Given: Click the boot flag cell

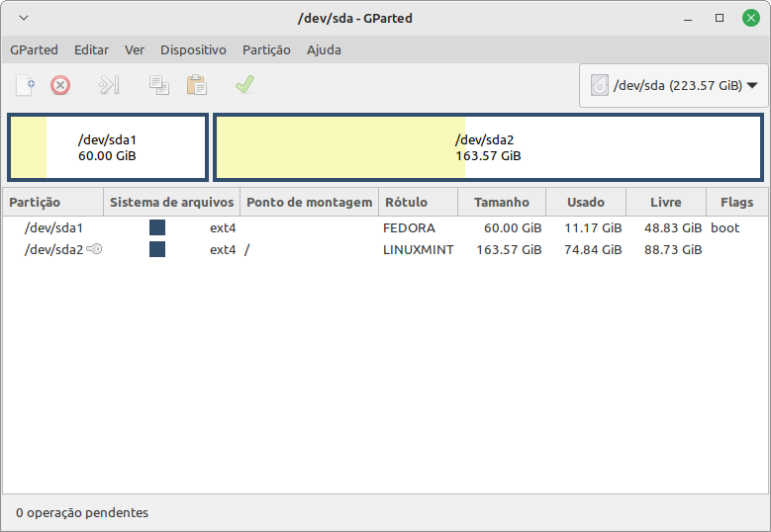Looking at the screenshot, I should tap(724, 228).
